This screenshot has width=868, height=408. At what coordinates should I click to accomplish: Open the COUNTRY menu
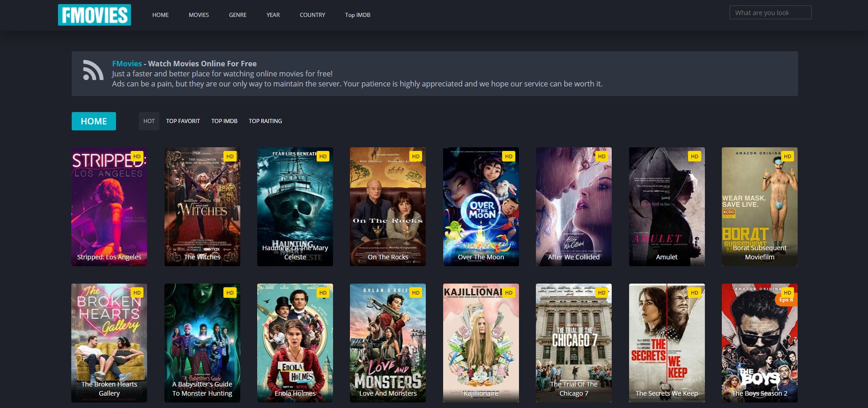pos(312,15)
